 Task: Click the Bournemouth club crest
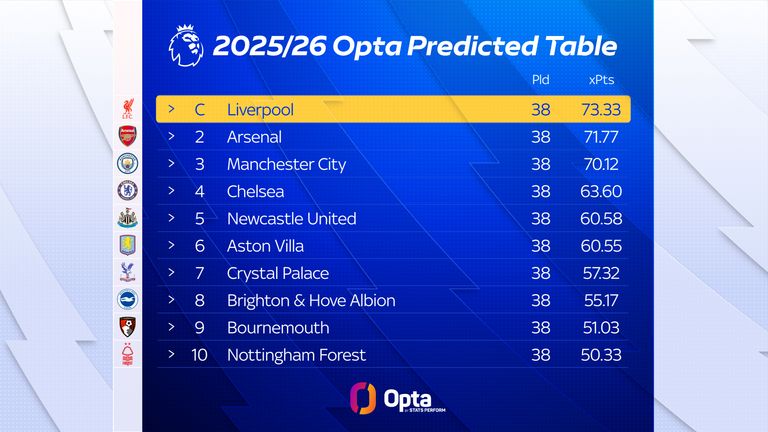pos(127,327)
